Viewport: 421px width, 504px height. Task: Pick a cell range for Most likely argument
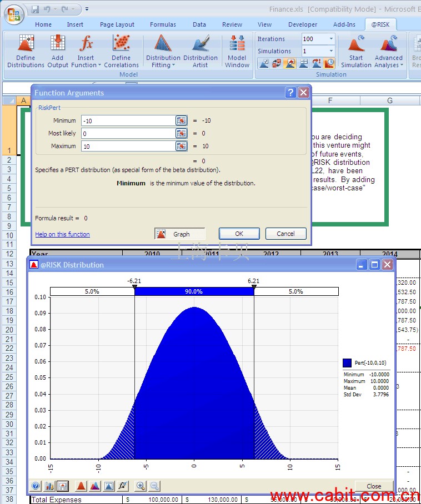pyautogui.click(x=182, y=133)
